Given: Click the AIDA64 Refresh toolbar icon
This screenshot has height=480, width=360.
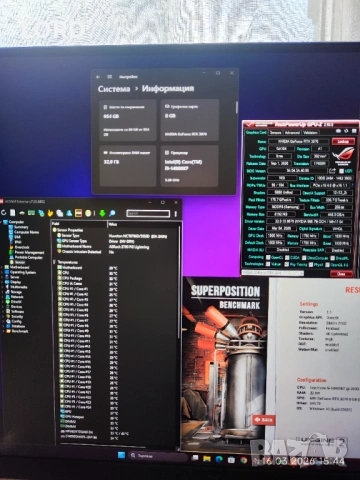Looking at the screenshot, I should point(4,213).
